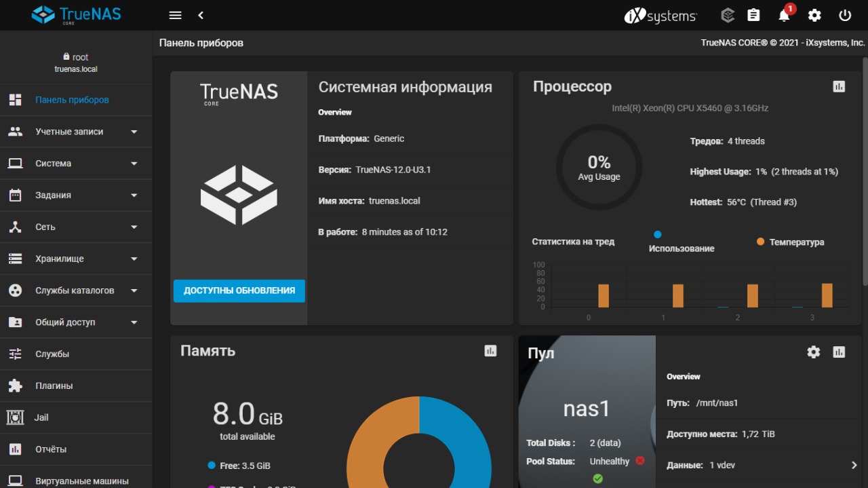The height and width of the screenshot is (488, 868).
Task: Click the Unhealthy red error icon
Action: pyautogui.click(x=639, y=461)
